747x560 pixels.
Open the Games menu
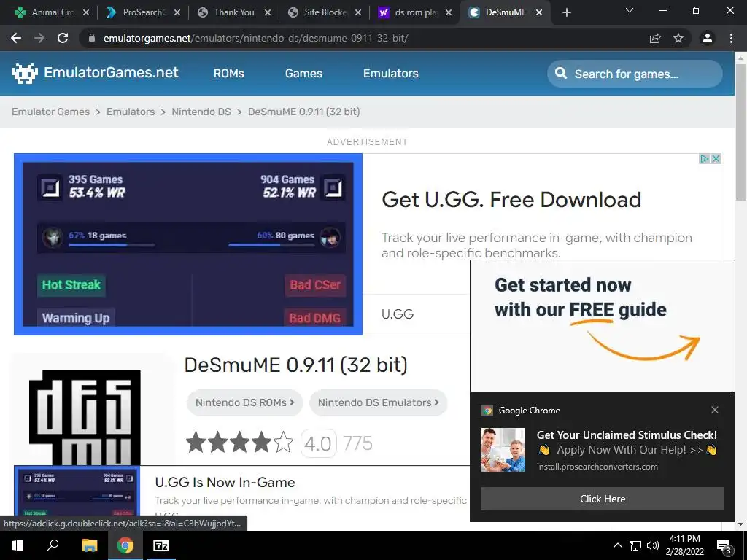tap(303, 74)
